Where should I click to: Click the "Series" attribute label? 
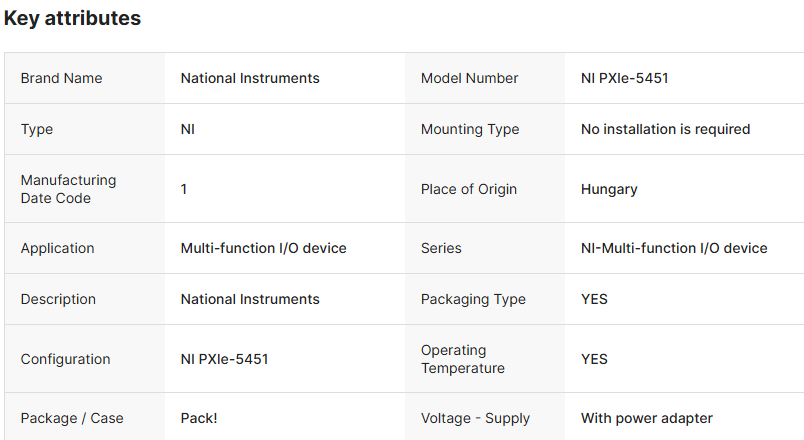coord(441,248)
